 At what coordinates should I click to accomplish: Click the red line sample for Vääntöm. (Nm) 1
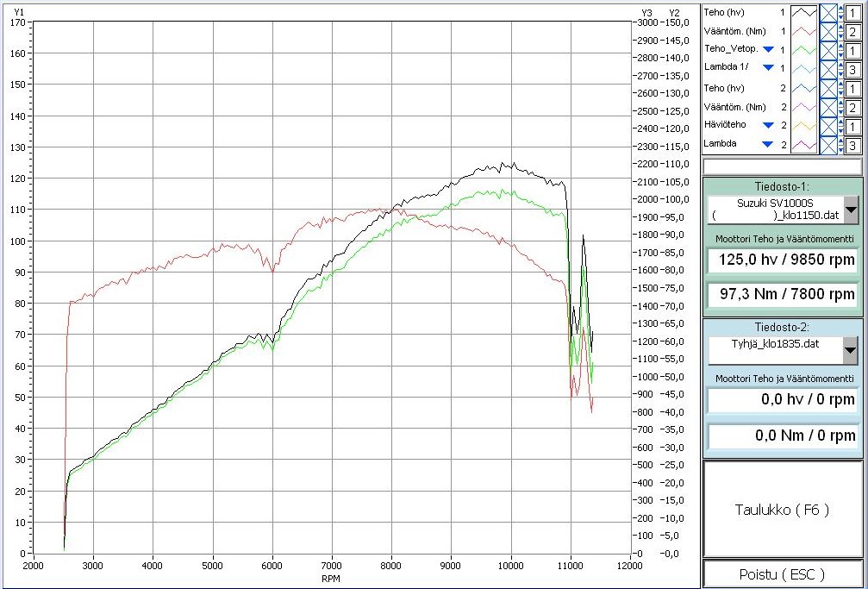click(805, 32)
